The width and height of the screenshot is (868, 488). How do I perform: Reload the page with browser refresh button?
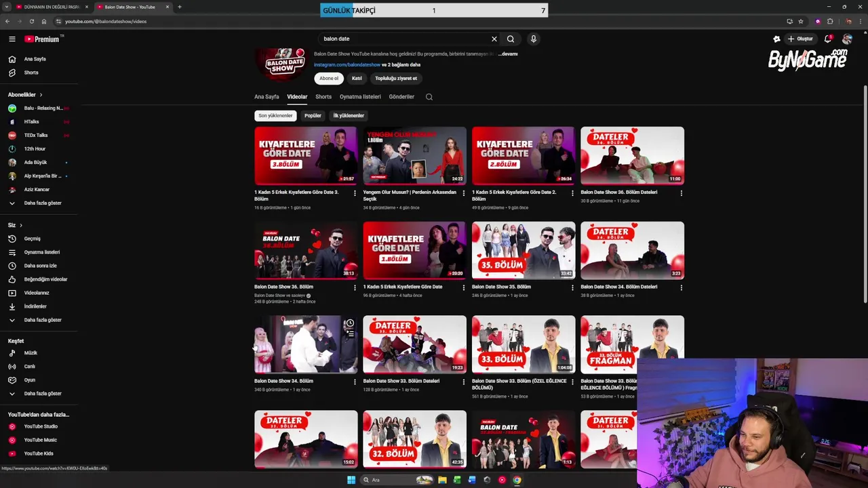tap(32, 21)
